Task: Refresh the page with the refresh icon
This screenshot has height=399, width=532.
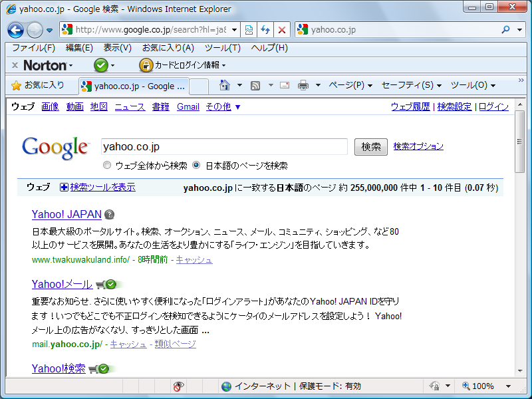Action: pos(265,30)
